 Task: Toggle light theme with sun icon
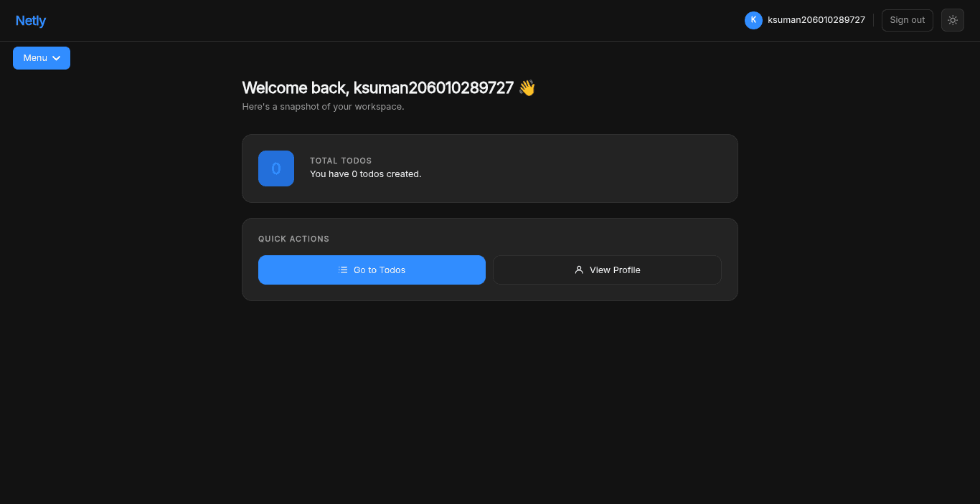pyautogui.click(x=953, y=20)
